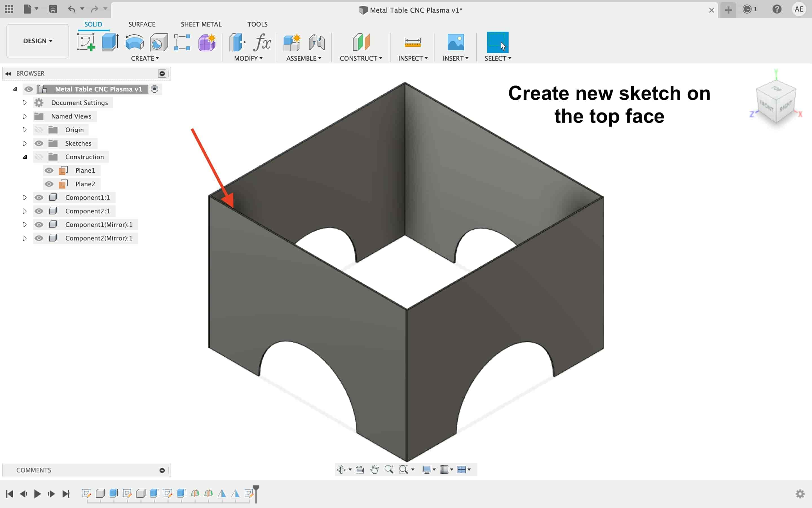Activate the Select tool

(x=498, y=42)
